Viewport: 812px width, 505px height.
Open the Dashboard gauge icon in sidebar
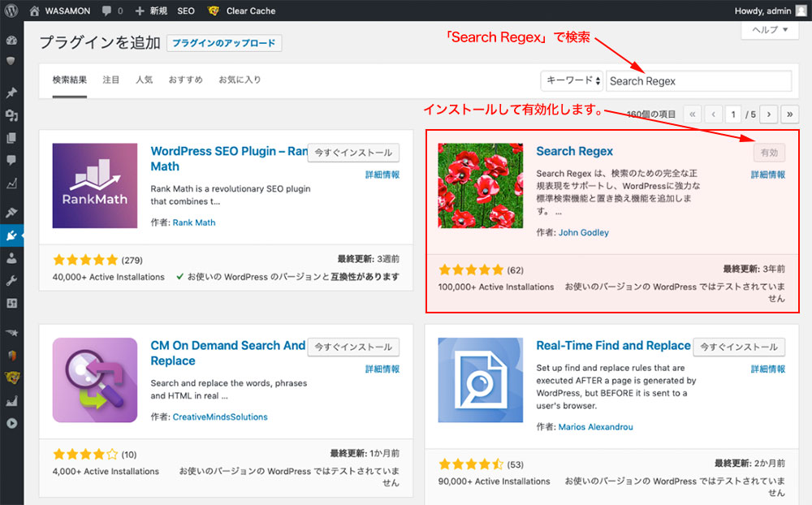[x=11, y=41]
